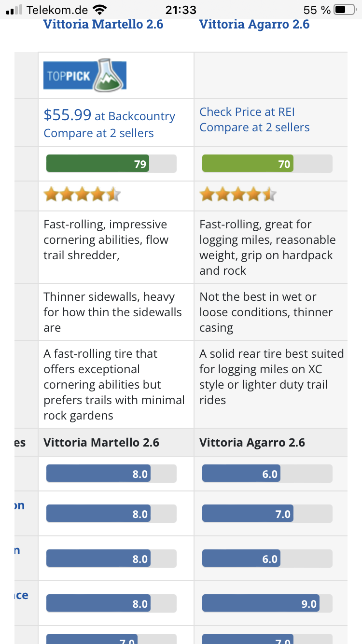This screenshot has width=362, height=644.
Task: Tap the Agarro 9.0 rating bar
Action: pos(267,603)
